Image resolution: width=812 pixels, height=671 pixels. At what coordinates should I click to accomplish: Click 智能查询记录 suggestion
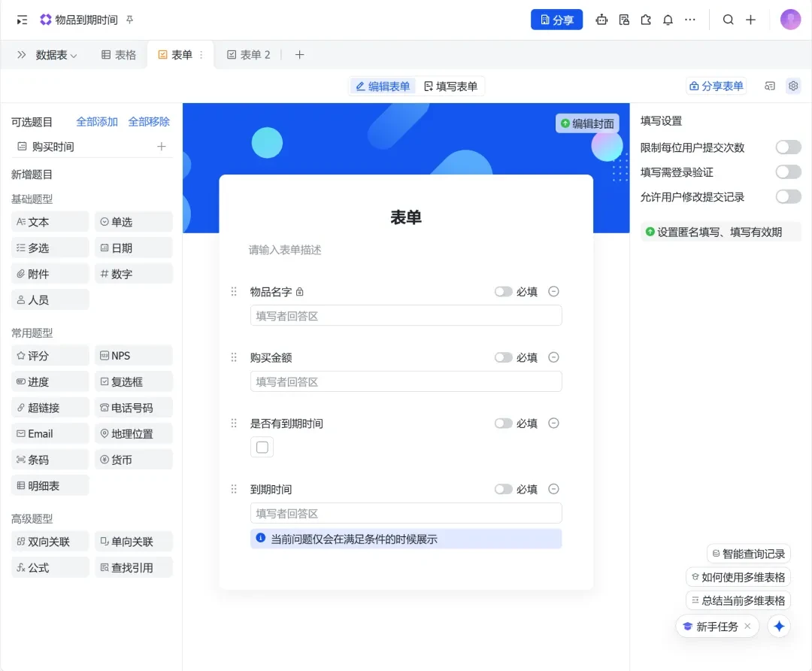pos(748,554)
